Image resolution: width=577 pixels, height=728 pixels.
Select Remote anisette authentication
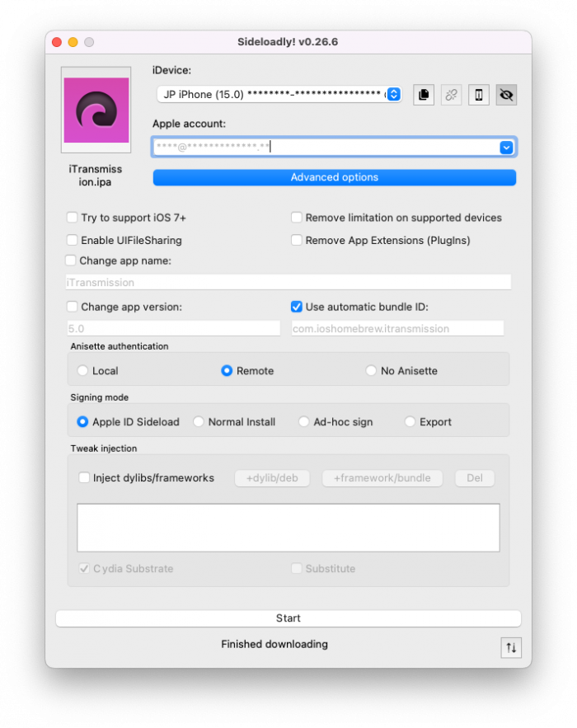(227, 370)
